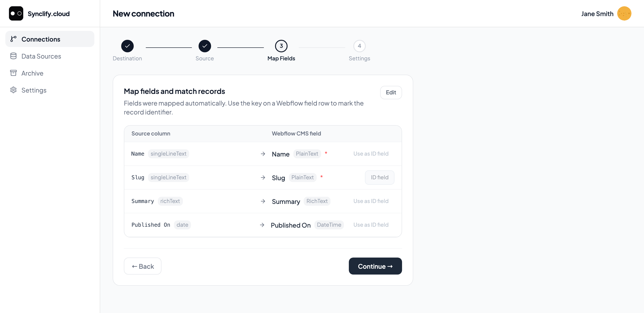644x313 pixels.
Task: Use Summary as the ID field
Action: [371, 201]
